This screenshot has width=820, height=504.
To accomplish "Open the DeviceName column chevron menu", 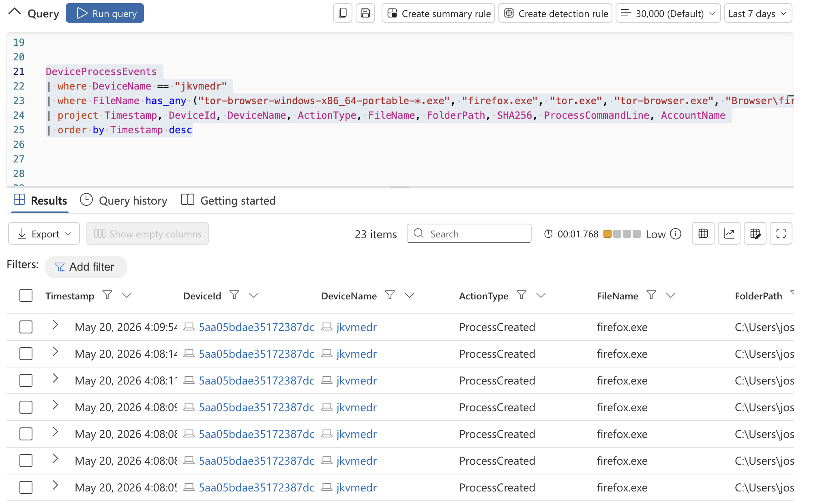I will click(x=410, y=295).
